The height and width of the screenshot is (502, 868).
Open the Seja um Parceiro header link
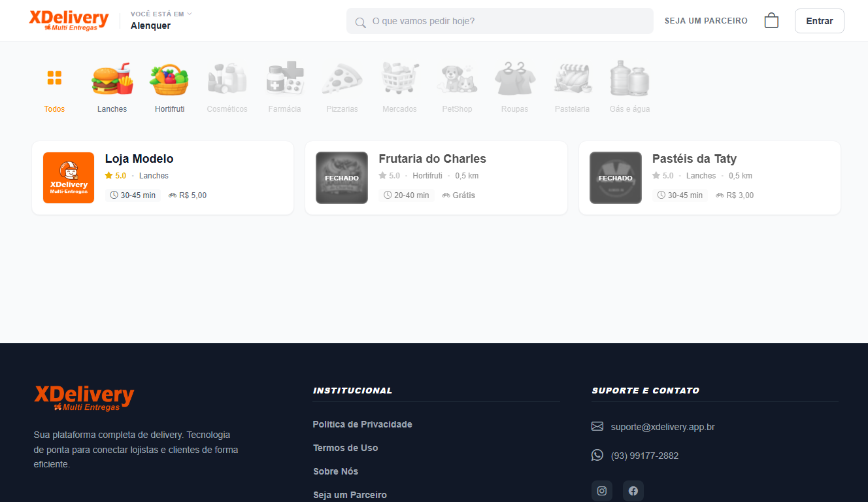(706, 21)
